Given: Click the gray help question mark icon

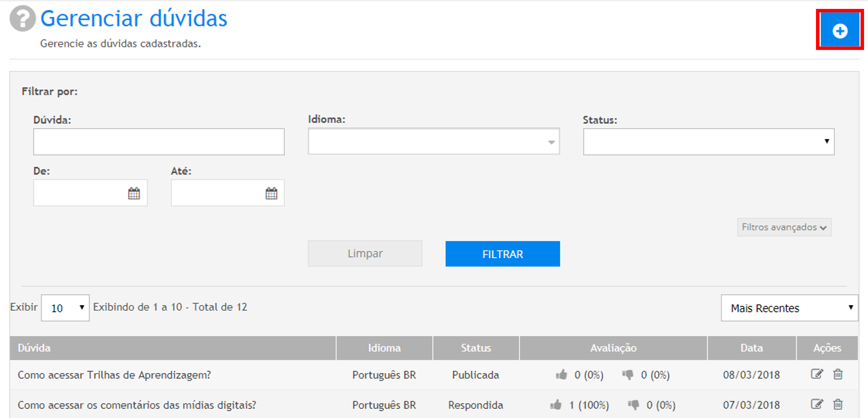Looking at the screenshot, I should click(23, 19).
